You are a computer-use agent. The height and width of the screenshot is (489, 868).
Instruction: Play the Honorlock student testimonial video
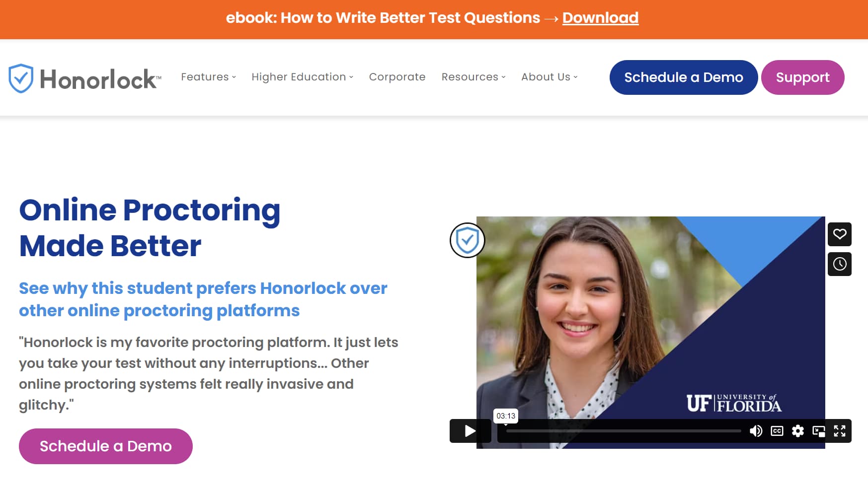click(469, 431)
